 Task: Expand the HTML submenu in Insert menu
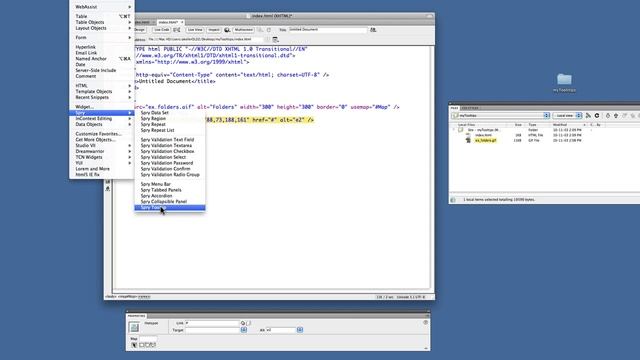[102, 86]
